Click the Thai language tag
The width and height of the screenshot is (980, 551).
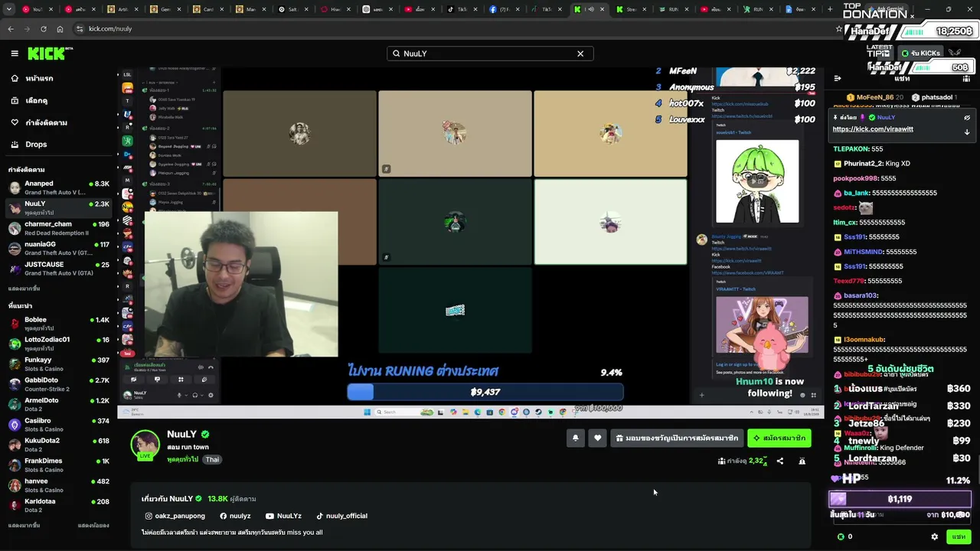pyautogui.click(x=212, y=459)
